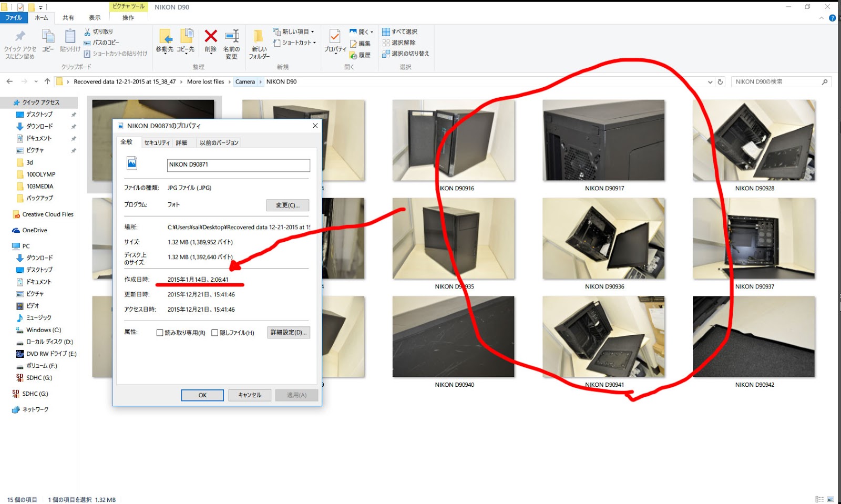Open ネットワーク (Network) in navigation pane
The image size is (841, 504).
(x=30, y=409)
